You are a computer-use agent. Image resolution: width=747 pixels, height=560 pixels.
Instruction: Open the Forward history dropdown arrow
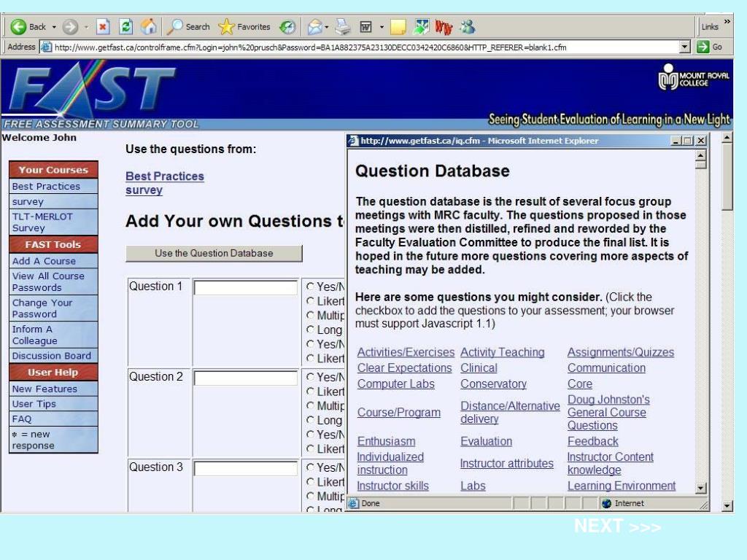click(86, 27)
